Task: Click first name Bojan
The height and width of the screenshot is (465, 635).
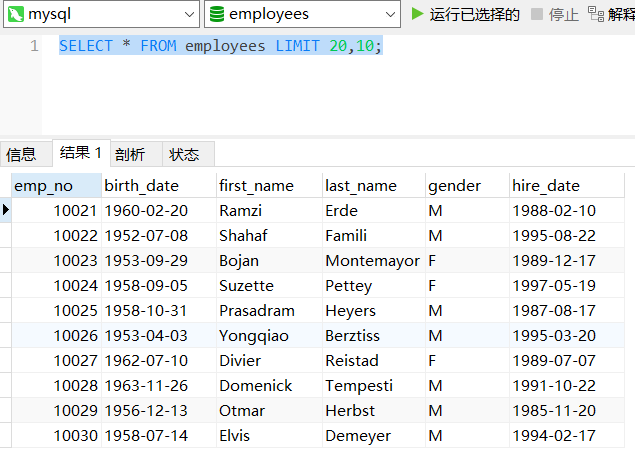Action: click(x=239, y=261)
